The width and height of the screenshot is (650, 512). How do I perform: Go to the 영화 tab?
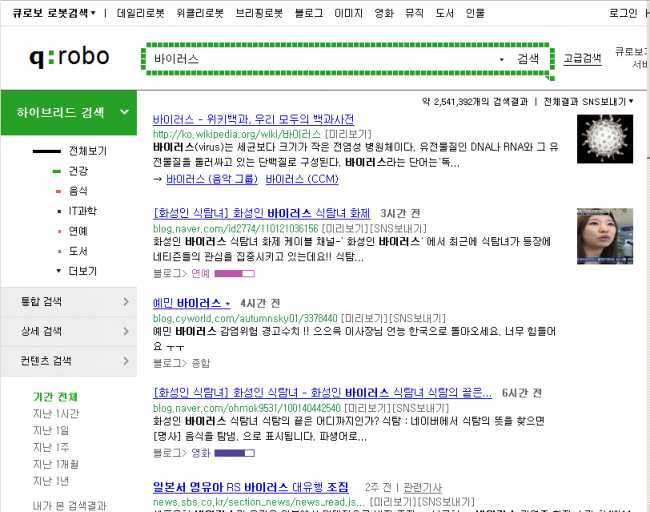pos(384,13)
